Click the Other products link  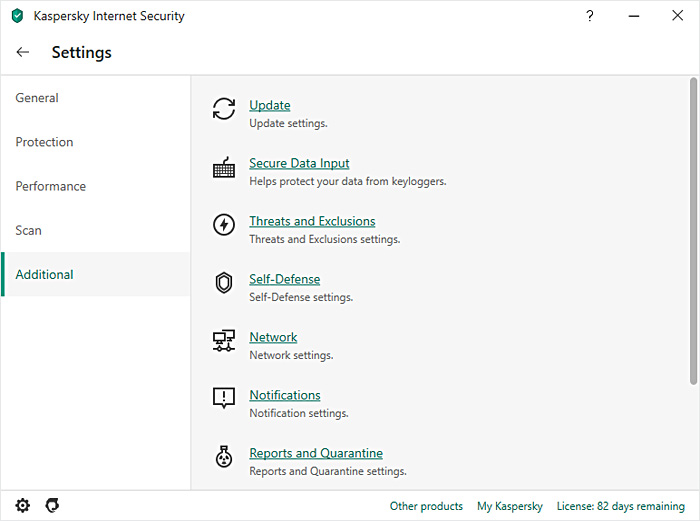point(426,506)
